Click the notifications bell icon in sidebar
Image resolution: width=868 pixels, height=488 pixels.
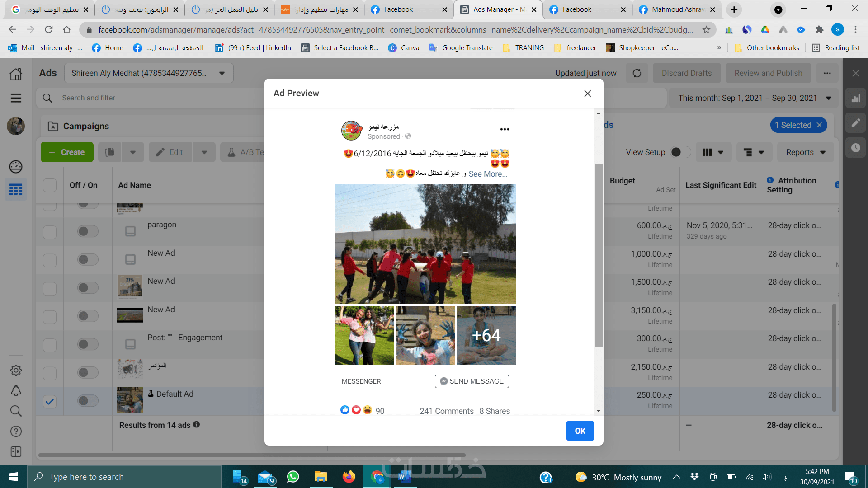pyautogui.click(x=16, y=390)
